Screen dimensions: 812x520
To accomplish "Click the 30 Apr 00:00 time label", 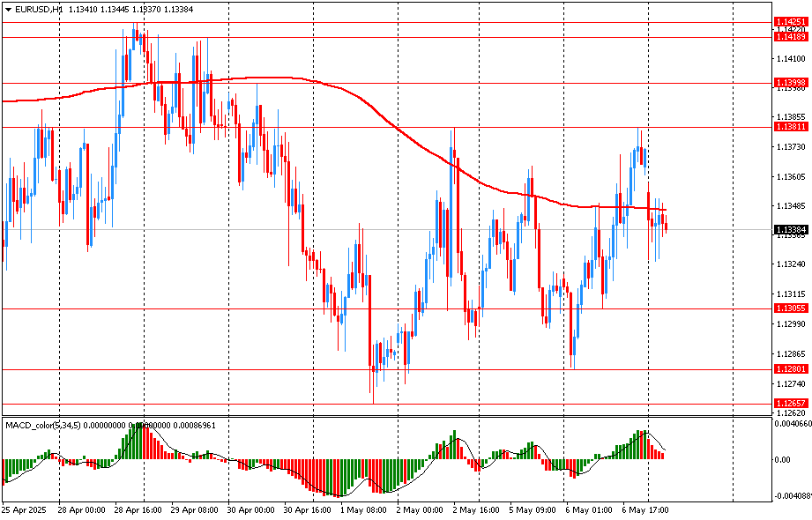I will 250,510.
